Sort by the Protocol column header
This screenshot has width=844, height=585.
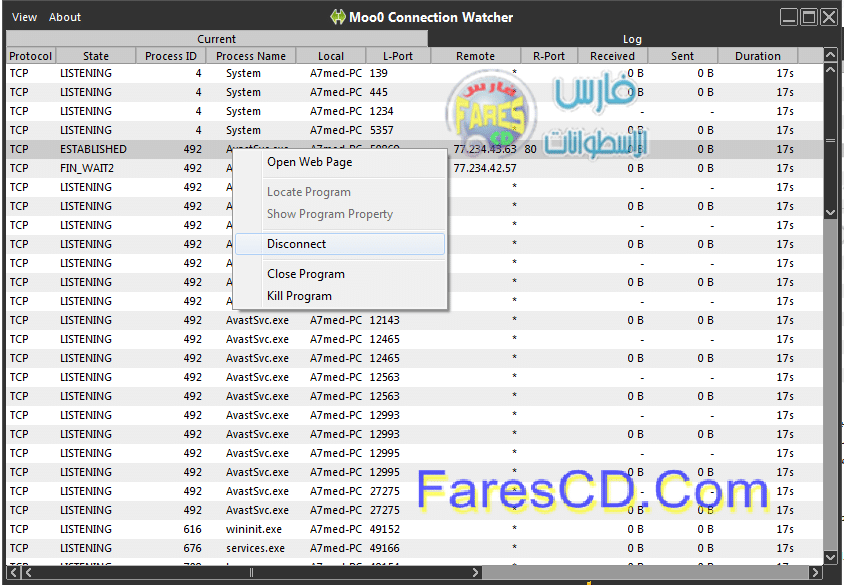point(31,56)
